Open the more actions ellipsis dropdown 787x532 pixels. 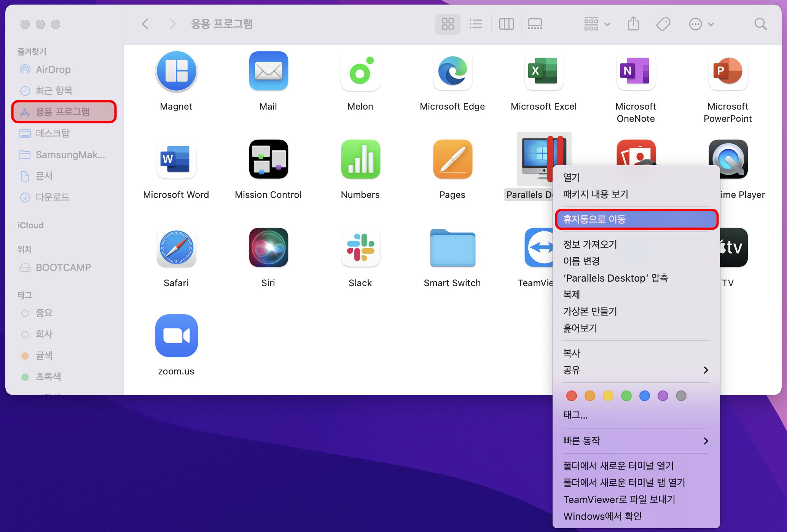pyautogui.click(x=701, y=24)
